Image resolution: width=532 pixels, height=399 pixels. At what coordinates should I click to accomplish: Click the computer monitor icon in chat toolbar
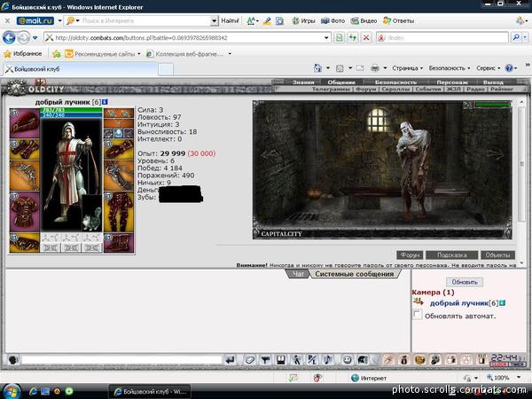coord(280,360)
